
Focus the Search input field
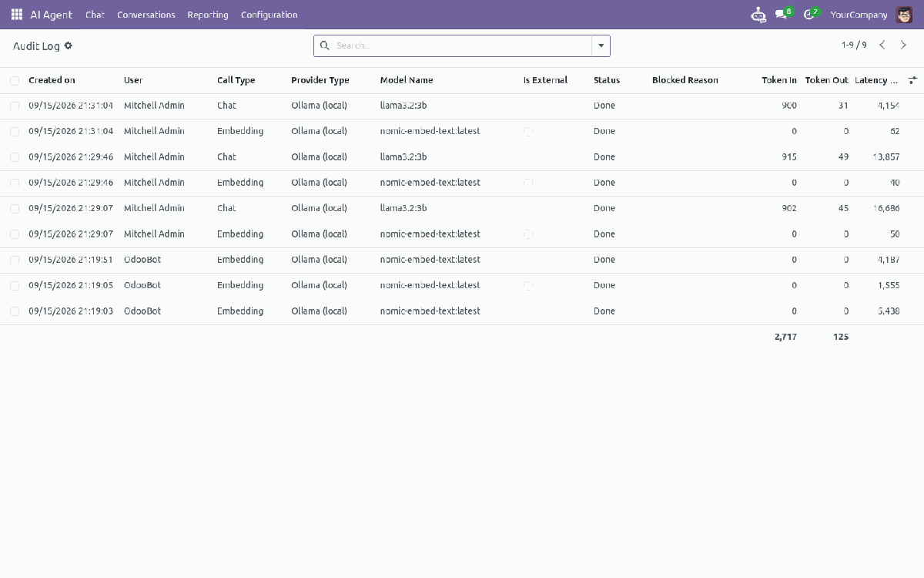coord(462,45)
